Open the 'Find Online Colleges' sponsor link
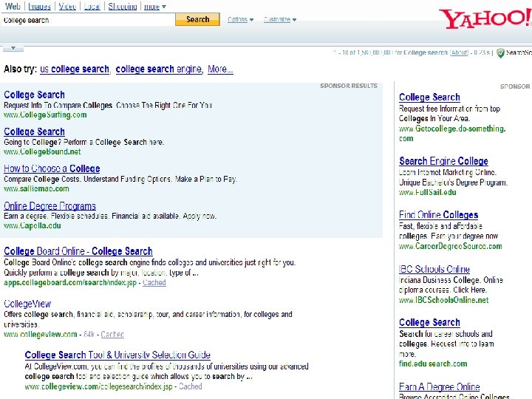532x399 pixels. (438, 215)
